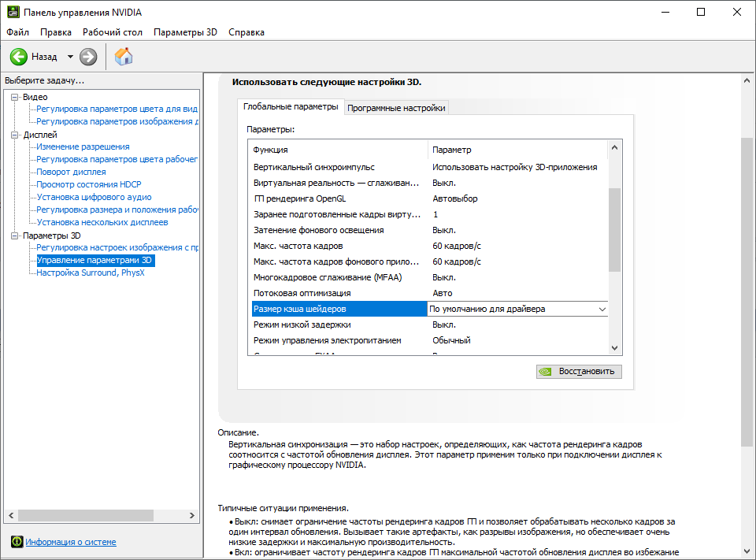Viewport: 756px width, 560px height.
Task: Open the Параметры 3D menu
Action: [x=185, y=32]
